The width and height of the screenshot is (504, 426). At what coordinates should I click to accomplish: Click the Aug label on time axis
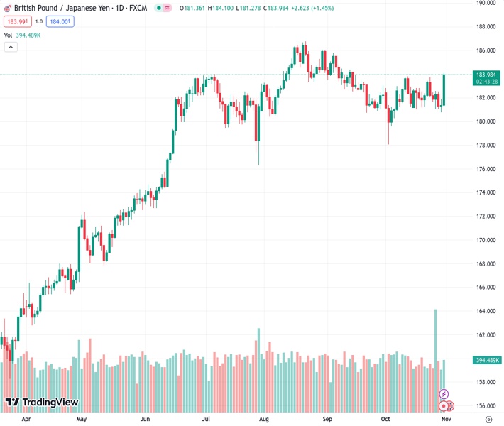264,419
